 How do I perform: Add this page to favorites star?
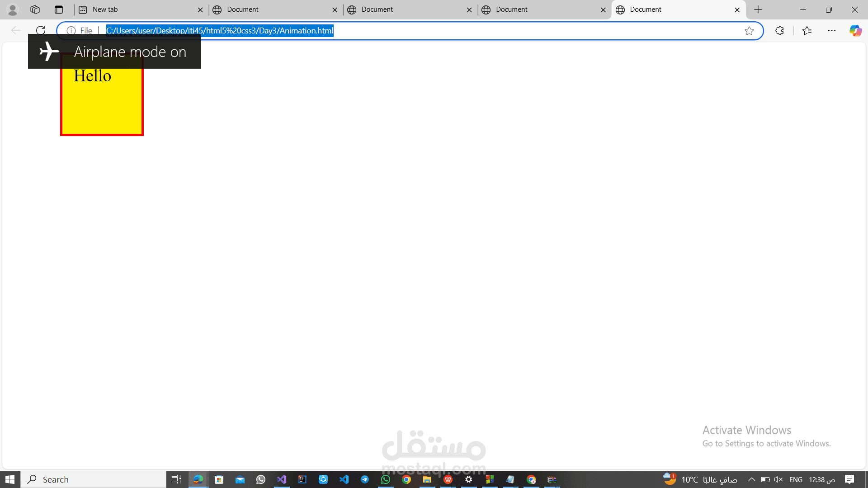tap(749, 31)
